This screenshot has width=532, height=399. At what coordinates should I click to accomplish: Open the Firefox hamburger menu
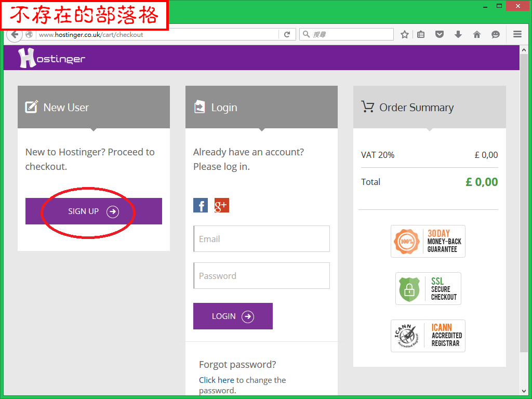click(x=517, y=34)
